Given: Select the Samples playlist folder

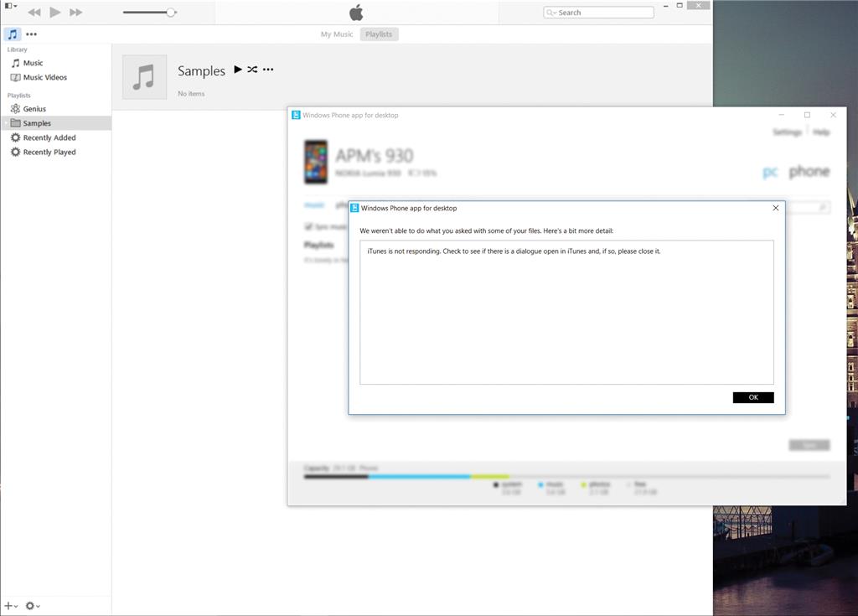Looking at the screenshot, I should click(x=56, y=123).
